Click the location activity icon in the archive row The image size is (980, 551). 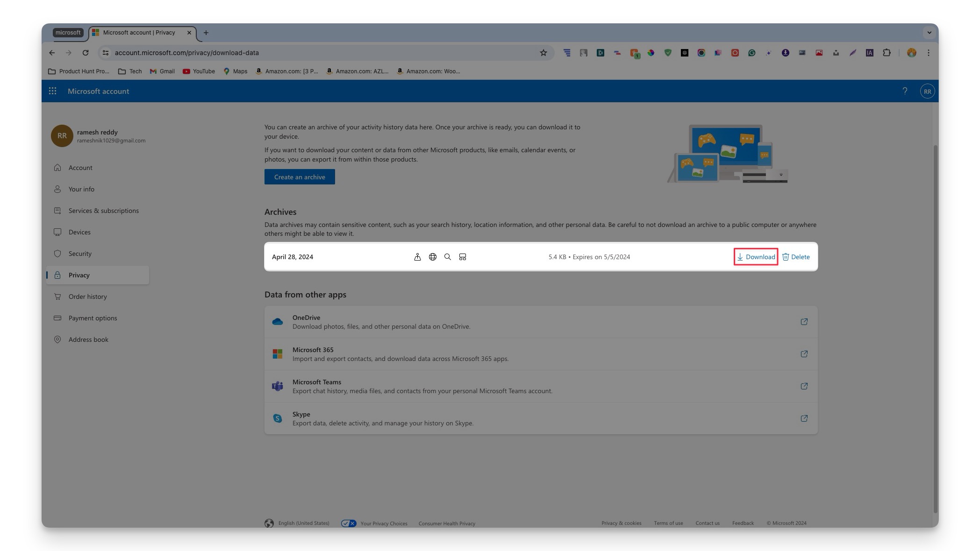coord(417,257)
